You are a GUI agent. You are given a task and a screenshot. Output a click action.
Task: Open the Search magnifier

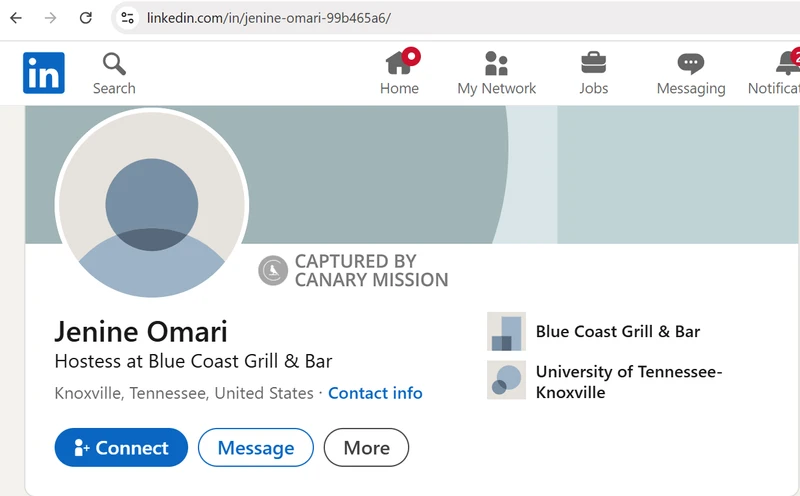pos(114,73)
